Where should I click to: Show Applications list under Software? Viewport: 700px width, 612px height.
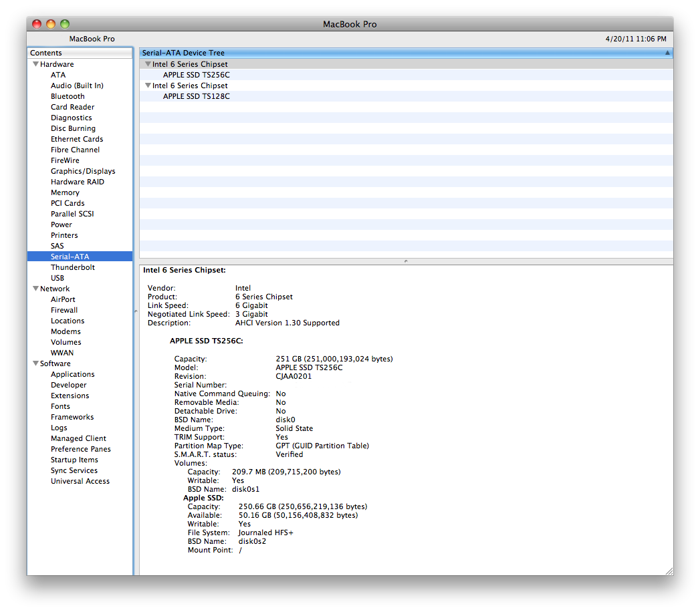[x=72, y=374]
